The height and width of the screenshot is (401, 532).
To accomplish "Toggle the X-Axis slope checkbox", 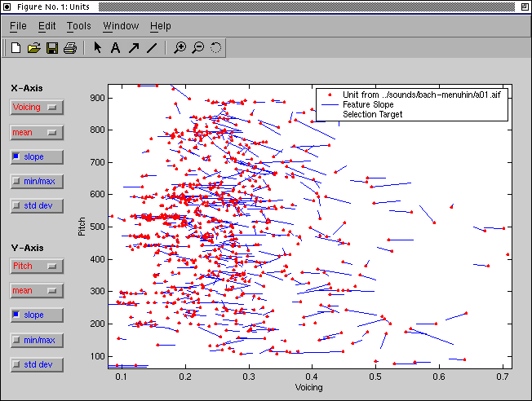I will [37, 157].
